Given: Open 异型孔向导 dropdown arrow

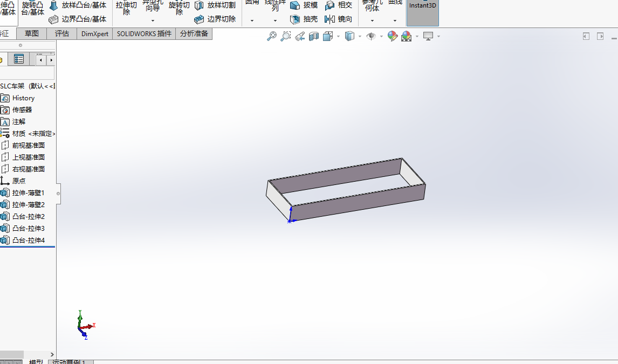Looking at the screenshot, I should click(x=153, y=20).
